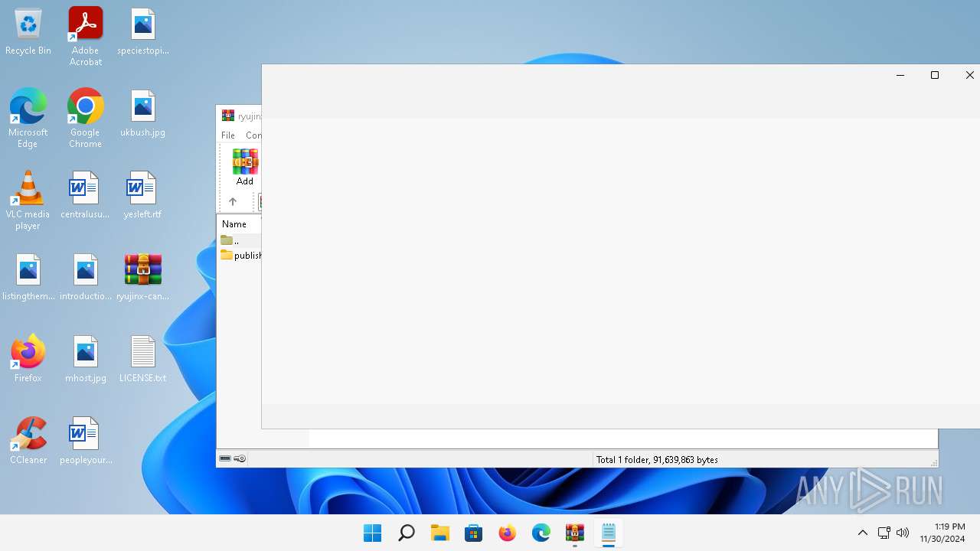Select LICENSE.txt on the desktop
This screenshot has height=551, width=980.
pos(143,360)
